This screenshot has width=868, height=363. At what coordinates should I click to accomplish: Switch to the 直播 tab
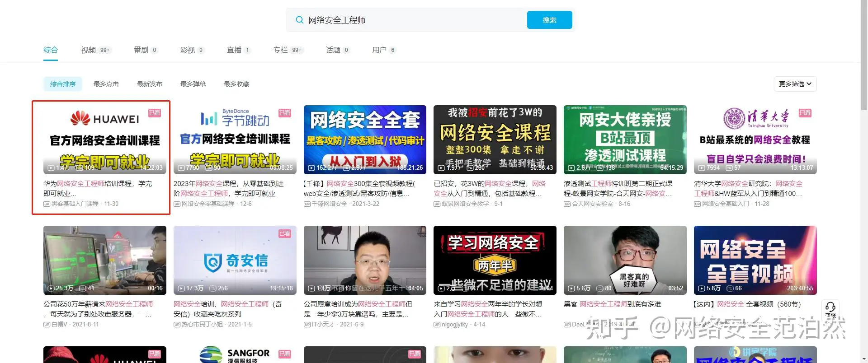(239, 50)
